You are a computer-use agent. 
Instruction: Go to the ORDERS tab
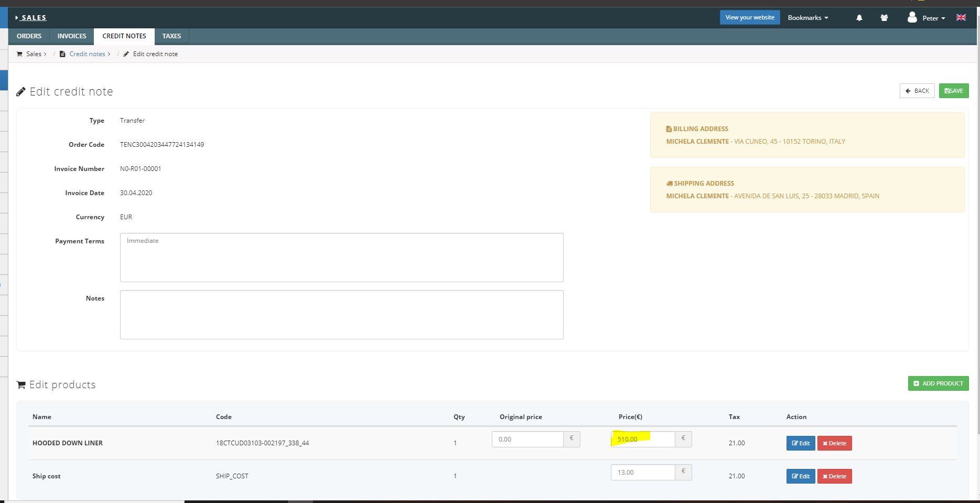tap(29, 36)
